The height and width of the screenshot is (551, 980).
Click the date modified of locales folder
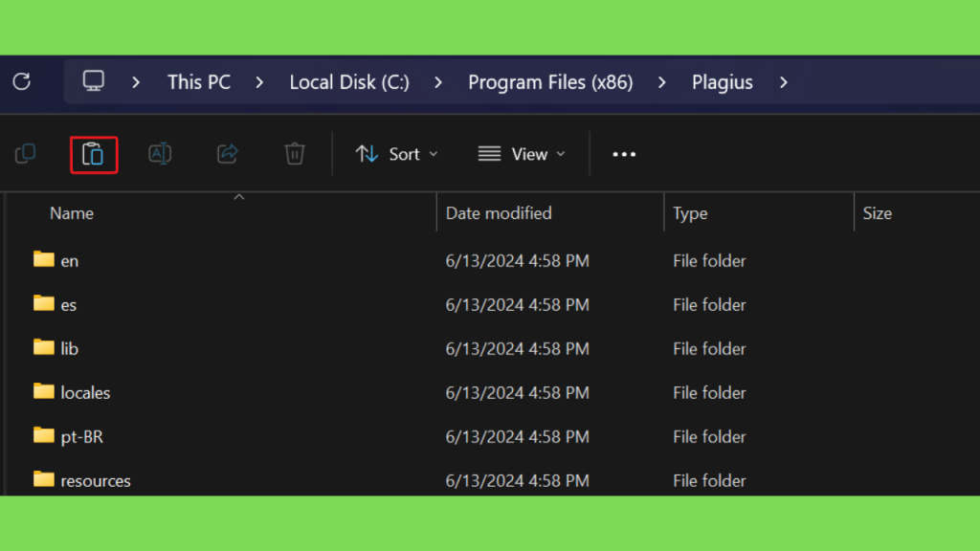(x=518, y=393)
